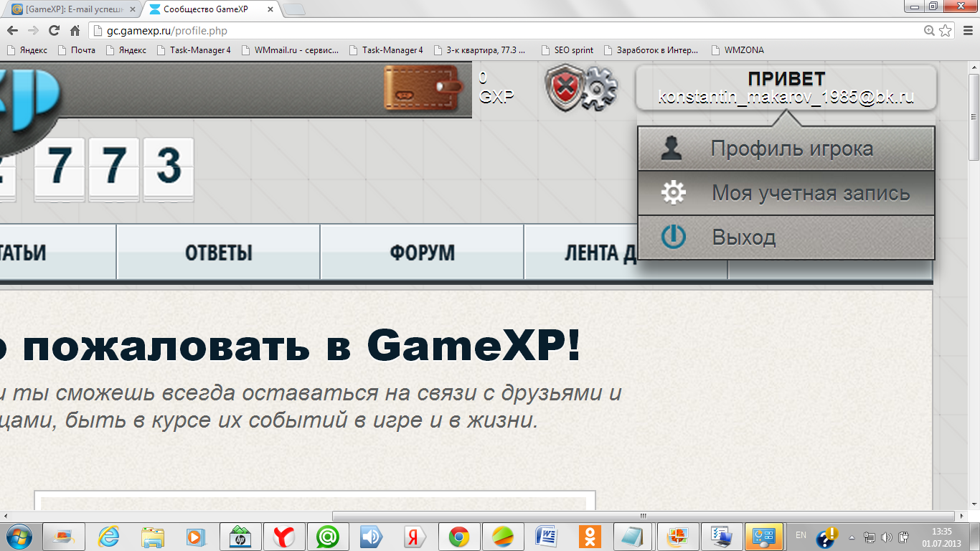Log out via the Выход menu item
980x551 pixels.
coord(786,237)
